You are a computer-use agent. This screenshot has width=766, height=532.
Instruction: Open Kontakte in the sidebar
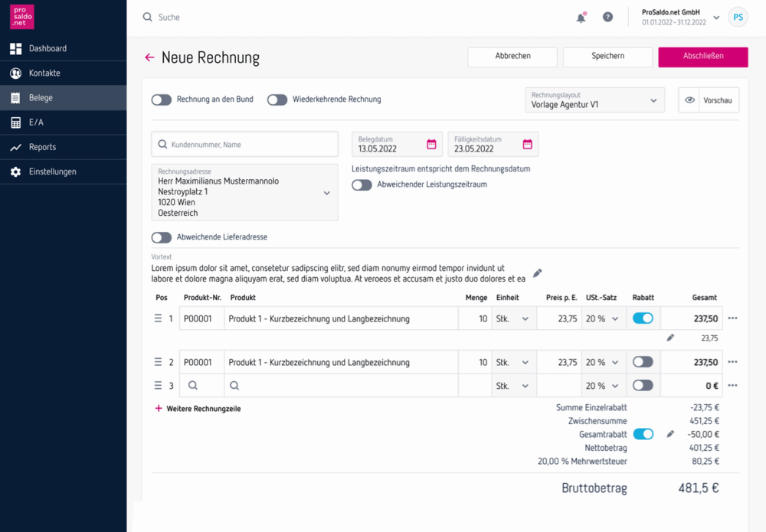[44, 73]
